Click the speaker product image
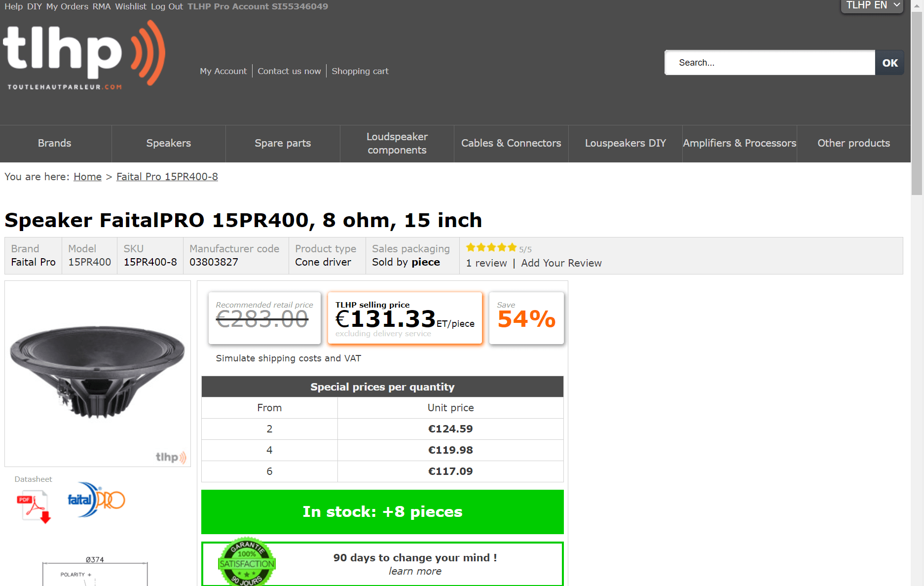 point(98,374)
